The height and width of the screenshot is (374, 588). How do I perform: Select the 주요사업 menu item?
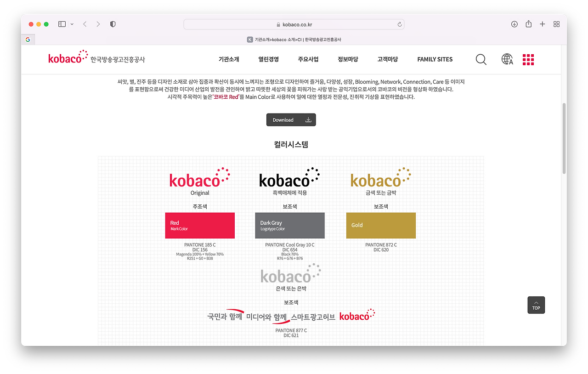click(x=308, y=59)
